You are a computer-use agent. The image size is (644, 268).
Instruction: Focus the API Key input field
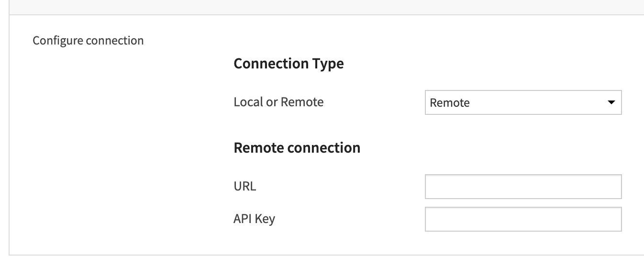tap(523, 219)
